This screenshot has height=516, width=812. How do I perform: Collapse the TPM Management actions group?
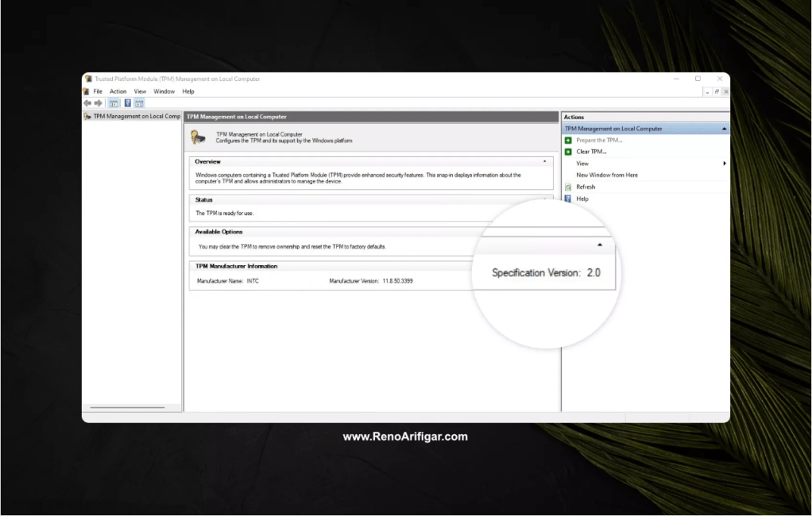click(x=723, y=128)
